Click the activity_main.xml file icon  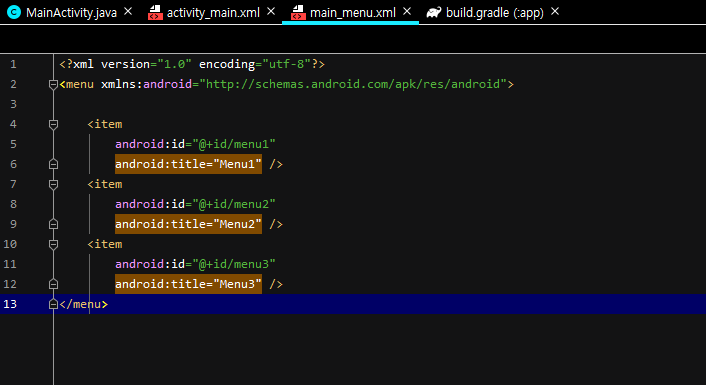pos(155,13)
